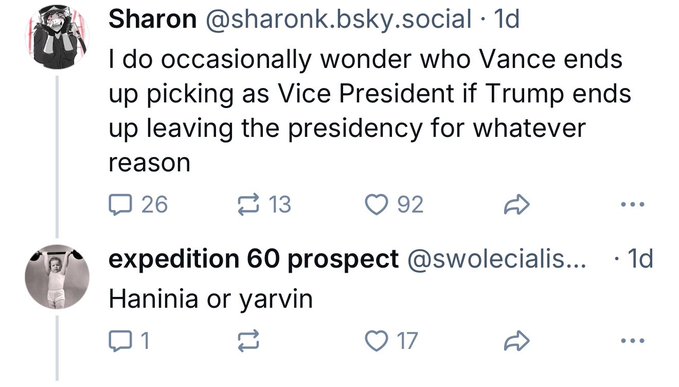Open the Sharon display name link

(x=152, y=19)
